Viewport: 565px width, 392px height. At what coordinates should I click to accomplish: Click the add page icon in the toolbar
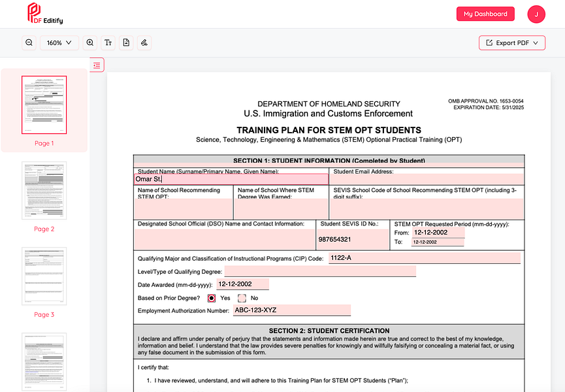tap(126, 42)
